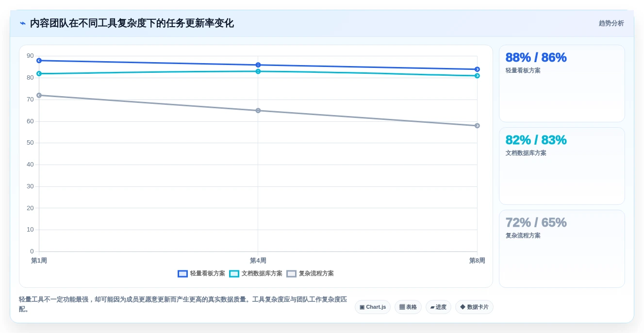Click 复杂流程方案 data point at 第8周
644x333 pixels.
(477, 126)
